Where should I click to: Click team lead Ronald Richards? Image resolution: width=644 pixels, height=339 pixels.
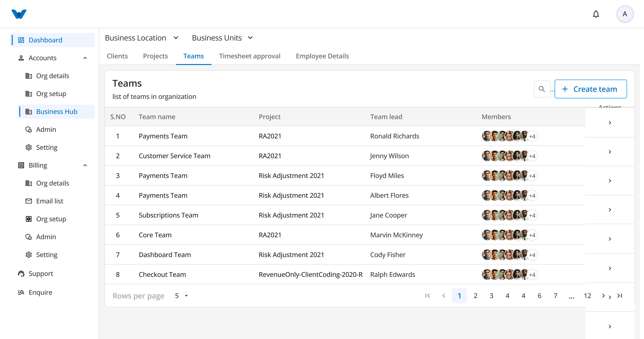pyautogui.click(x=394, y=136)
